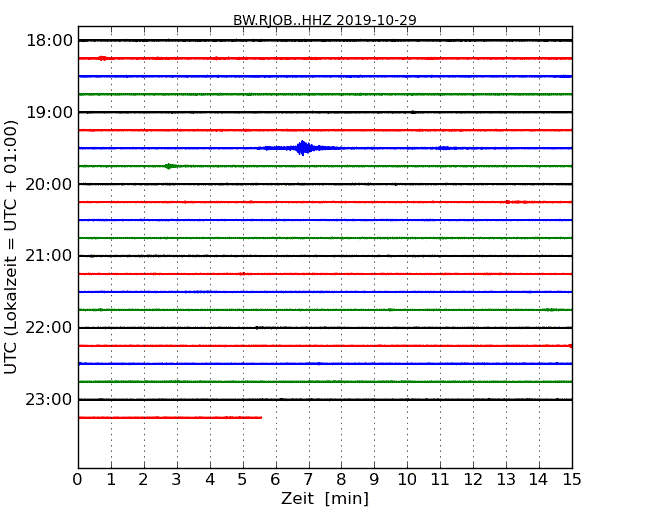Click the x-axis tick label 10

pos(407,480)
